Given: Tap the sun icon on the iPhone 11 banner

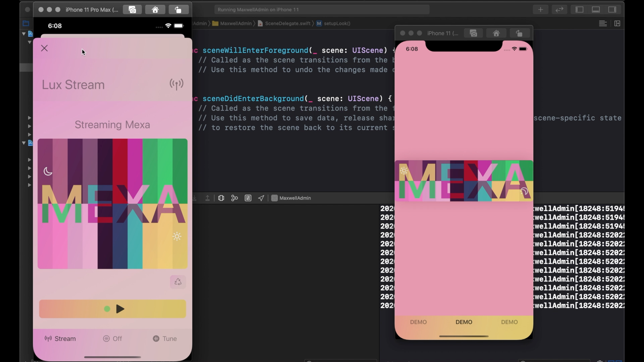Looking at the screenshot, I should [x=404, y=171].
